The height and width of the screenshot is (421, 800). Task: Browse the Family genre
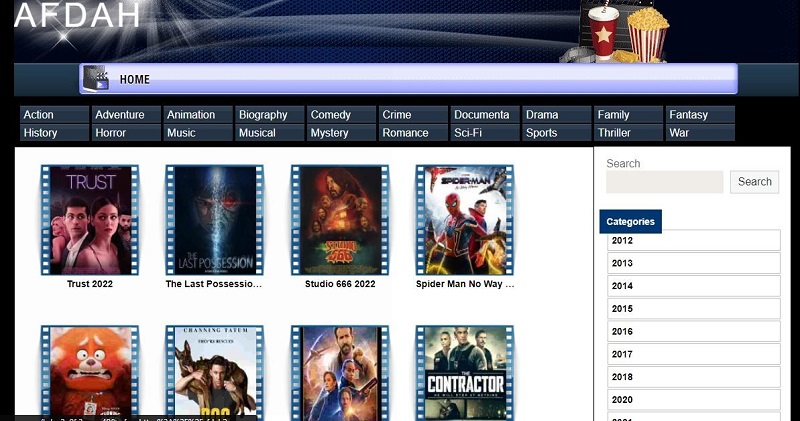629,114
